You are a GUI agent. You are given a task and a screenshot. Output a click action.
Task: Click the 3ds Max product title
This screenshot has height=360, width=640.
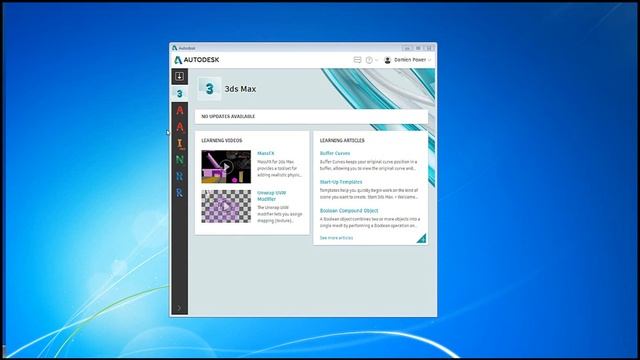240,89
